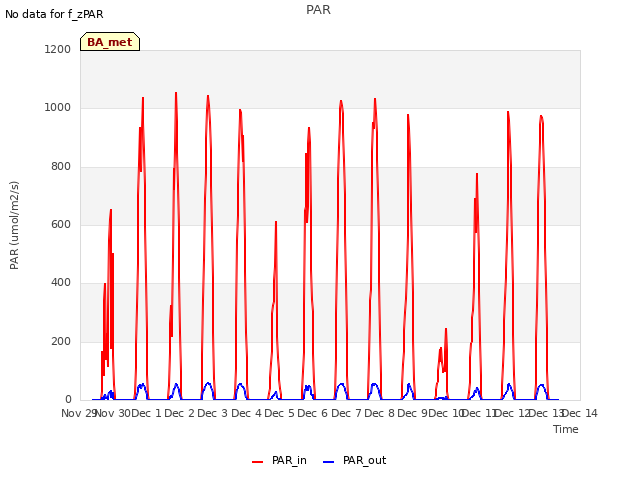Select the y-axis label PAR (umol/m2/s)
Image resolution: width=640 pixels, height=480 pixels.
pyautogui.click(x=14, y=225)
